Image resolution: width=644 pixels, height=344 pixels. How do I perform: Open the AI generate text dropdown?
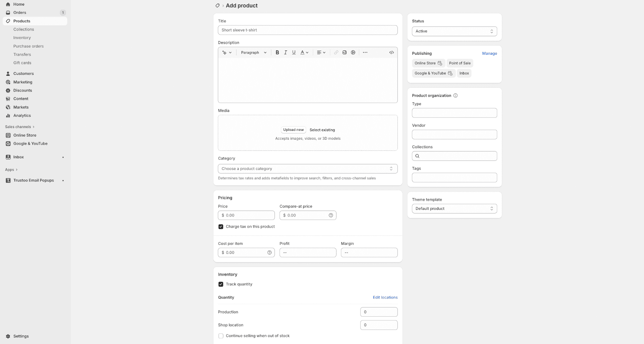(x=227, y=52)
